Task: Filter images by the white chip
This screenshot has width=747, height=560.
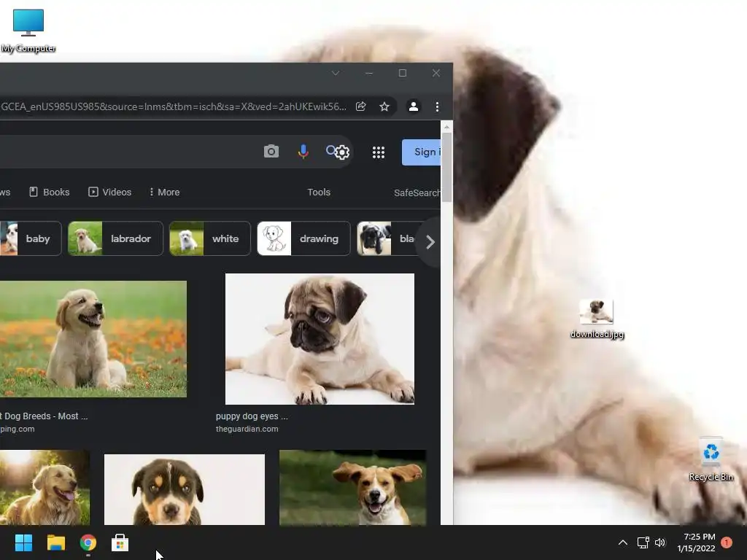Action: click(210, 238)
